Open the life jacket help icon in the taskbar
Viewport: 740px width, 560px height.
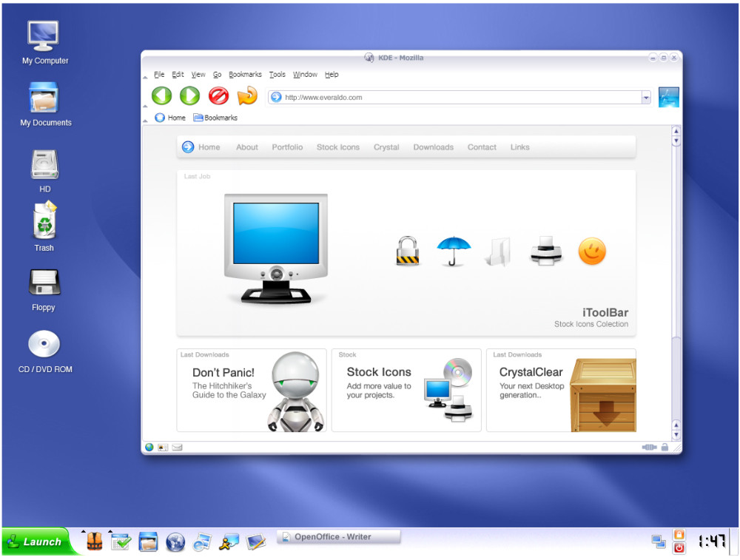point(95,541)
